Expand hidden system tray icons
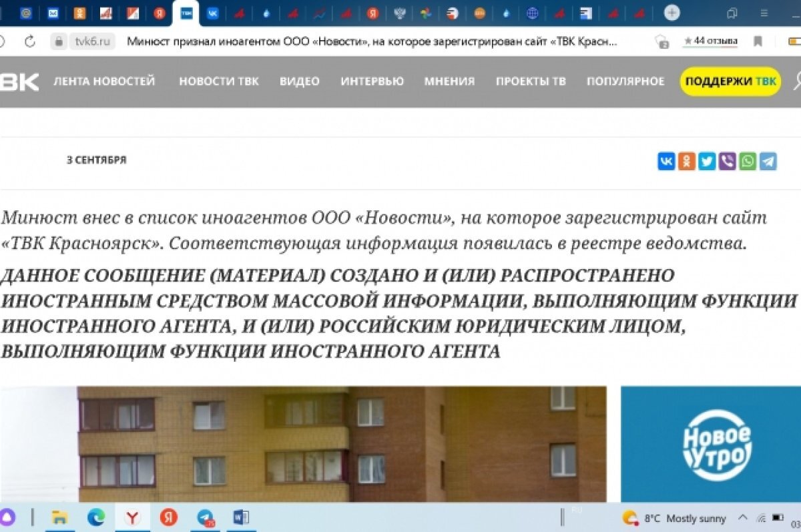This screenshot has height=532, width=801. point(742,518)
